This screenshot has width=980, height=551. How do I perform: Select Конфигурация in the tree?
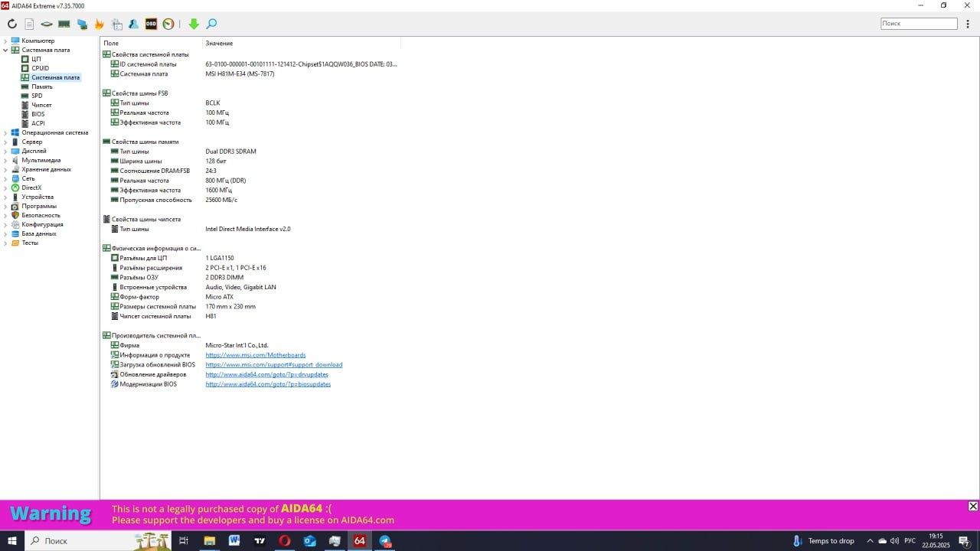[42, 224]
